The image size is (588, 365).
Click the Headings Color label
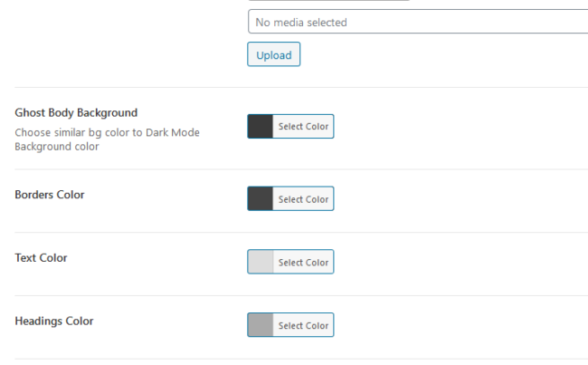(54, 322)
